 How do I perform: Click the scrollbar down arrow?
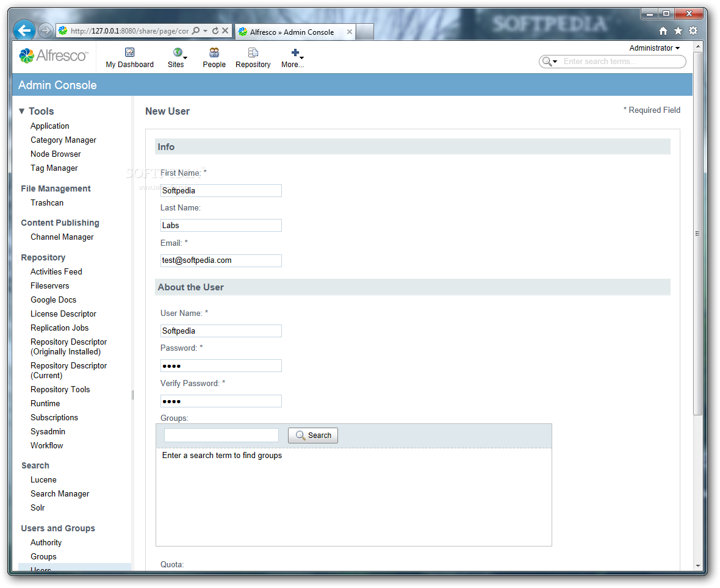[697, 565]
